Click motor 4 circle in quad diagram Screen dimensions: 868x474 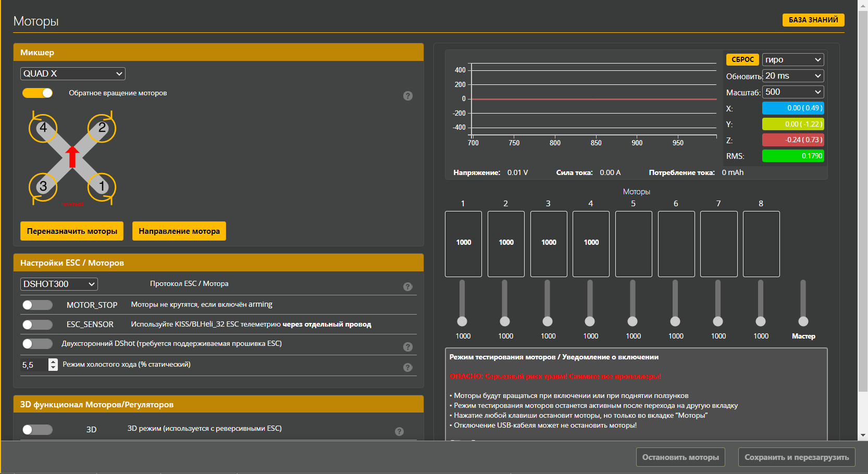pyautogui.click(x=43, y=128)
